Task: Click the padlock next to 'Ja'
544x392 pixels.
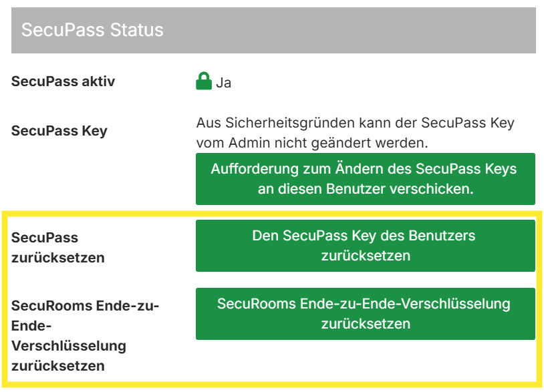Action: (203, 82)
